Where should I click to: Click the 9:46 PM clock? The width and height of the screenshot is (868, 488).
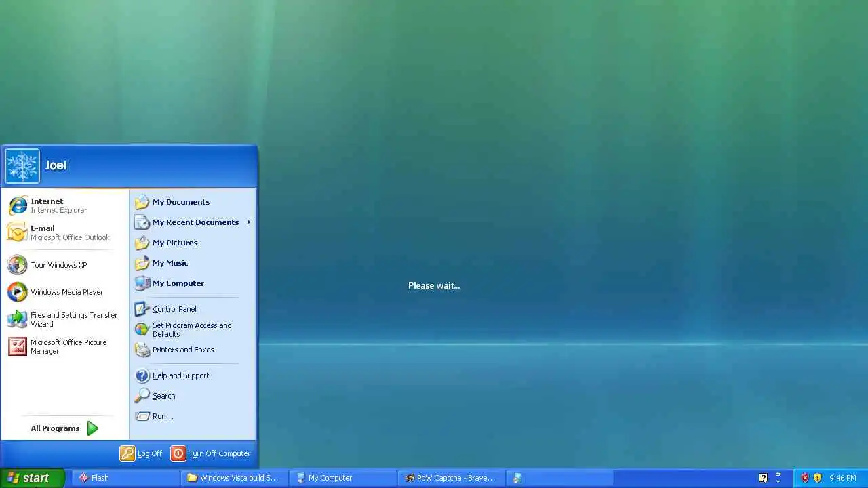(x=843, y=478)
